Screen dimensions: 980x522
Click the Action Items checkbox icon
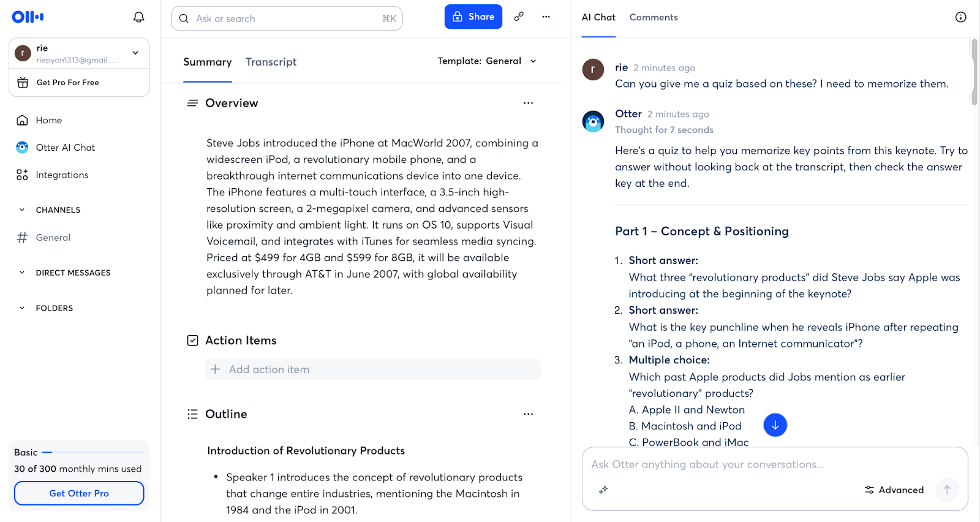192,341
